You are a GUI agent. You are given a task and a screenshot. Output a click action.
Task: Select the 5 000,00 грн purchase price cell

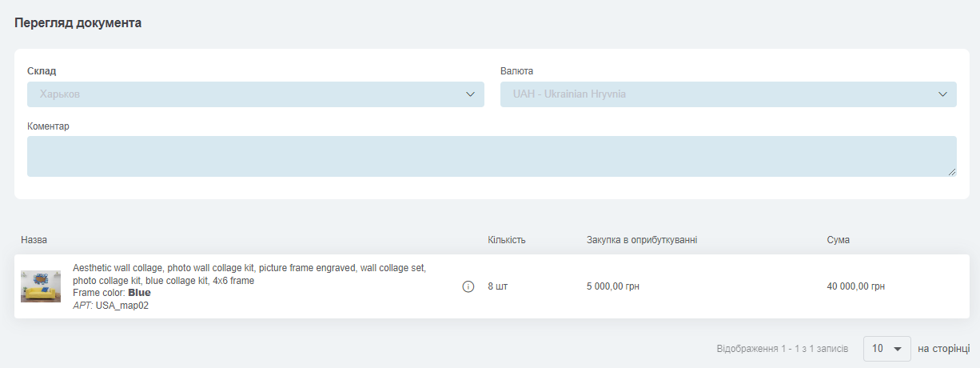(x=613, y=286)
